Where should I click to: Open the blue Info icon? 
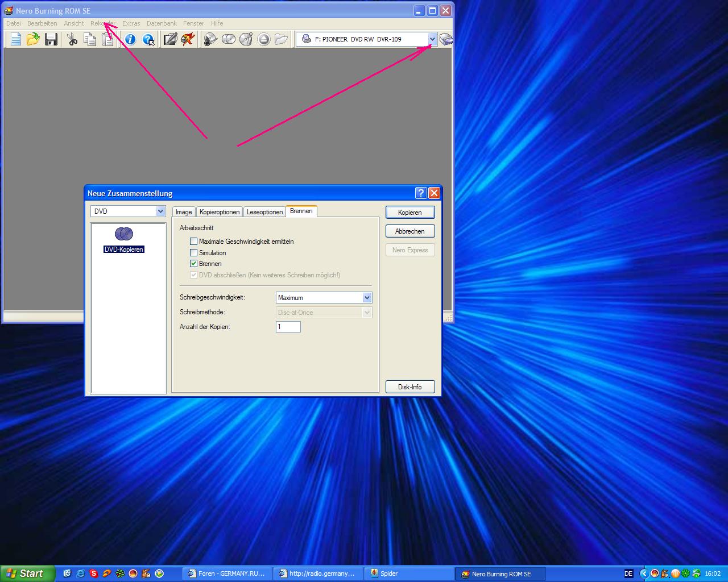pos(130,39)
